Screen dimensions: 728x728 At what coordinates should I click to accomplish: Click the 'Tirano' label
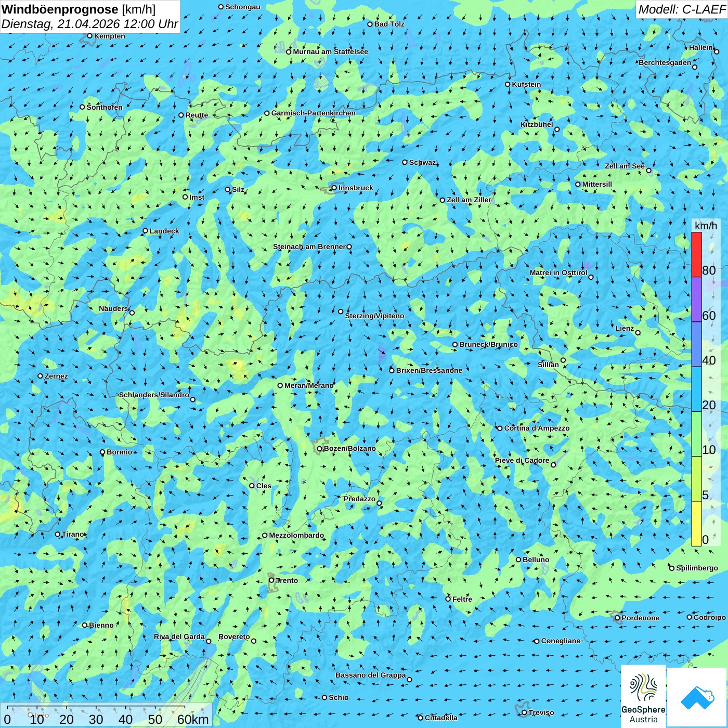pyautogui.click(x=73, y=534)
